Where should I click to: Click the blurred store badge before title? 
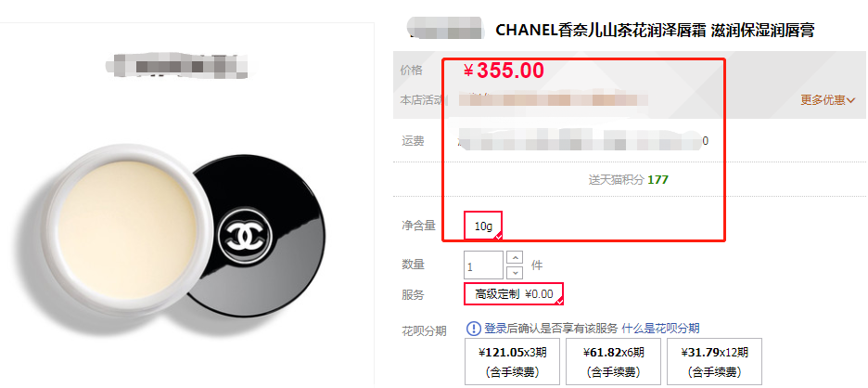coord(446,28)
